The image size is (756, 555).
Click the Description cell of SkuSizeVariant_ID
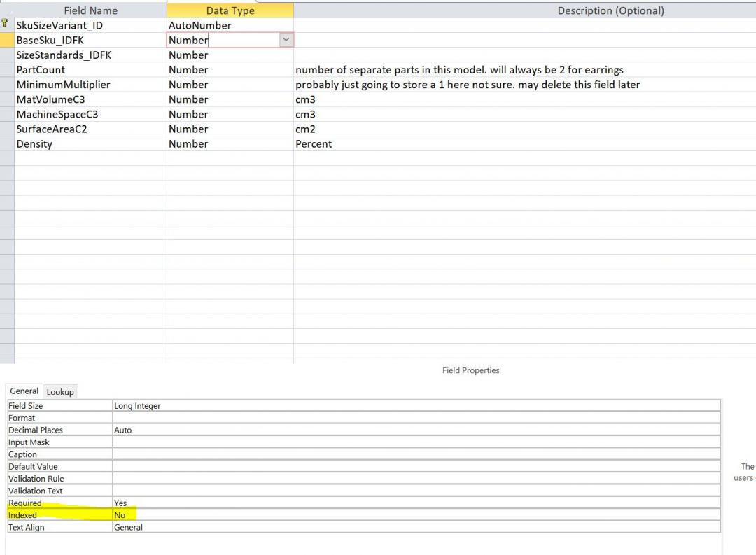(524, 26)
